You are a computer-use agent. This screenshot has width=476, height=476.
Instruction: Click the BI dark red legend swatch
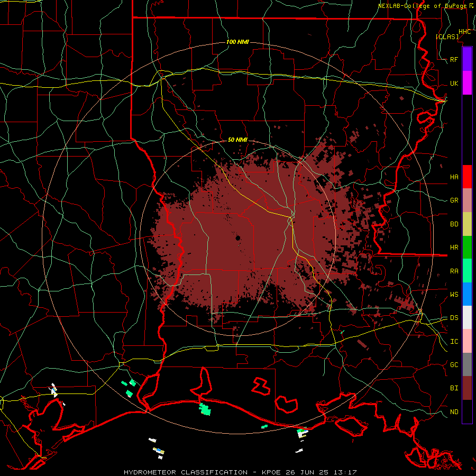coord(467,388)
